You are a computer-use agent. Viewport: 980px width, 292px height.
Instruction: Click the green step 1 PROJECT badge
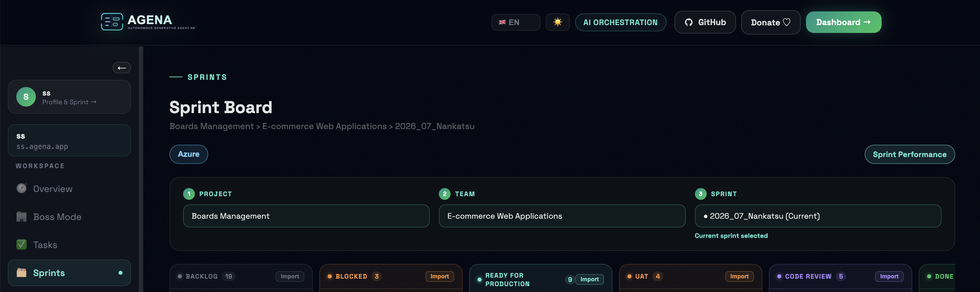tap(189, 194)
